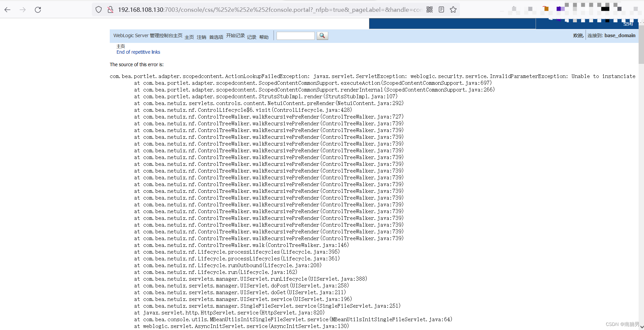Viewport: 644px width, 330px height.
Task: Click 注销 to log out
Action: coord(202,37)
